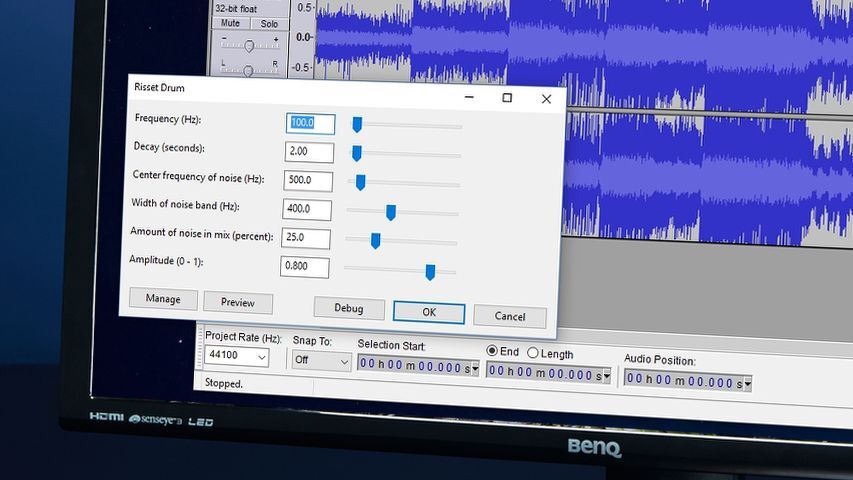The image size is (853, 480).
Task: Expand the Selection Start format arrow
Action: click(474, 368)
